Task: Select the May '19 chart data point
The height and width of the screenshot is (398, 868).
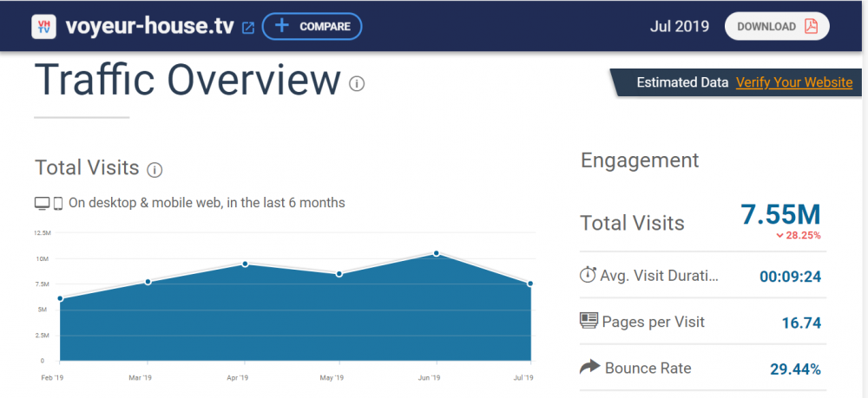Action: click(x=339, y=274)
